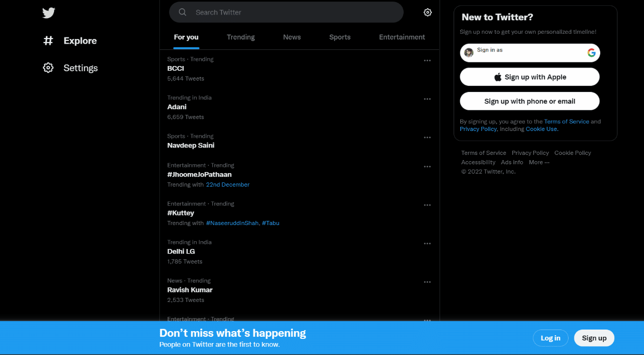Image resolution: width=644 pixels, height=355 pixels.
Task: Open more options for BCCI trend
Action: (428, 60)
